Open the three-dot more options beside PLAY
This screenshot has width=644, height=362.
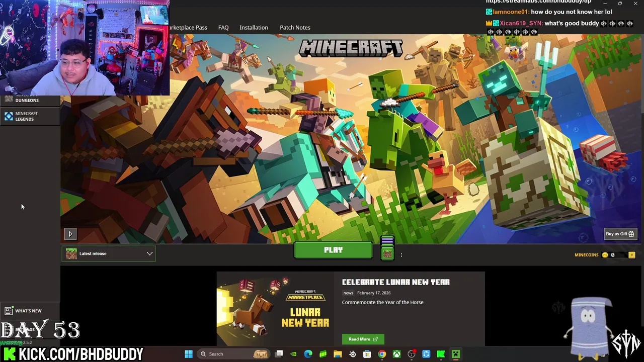pyautogui.click(x=401, y=255)
